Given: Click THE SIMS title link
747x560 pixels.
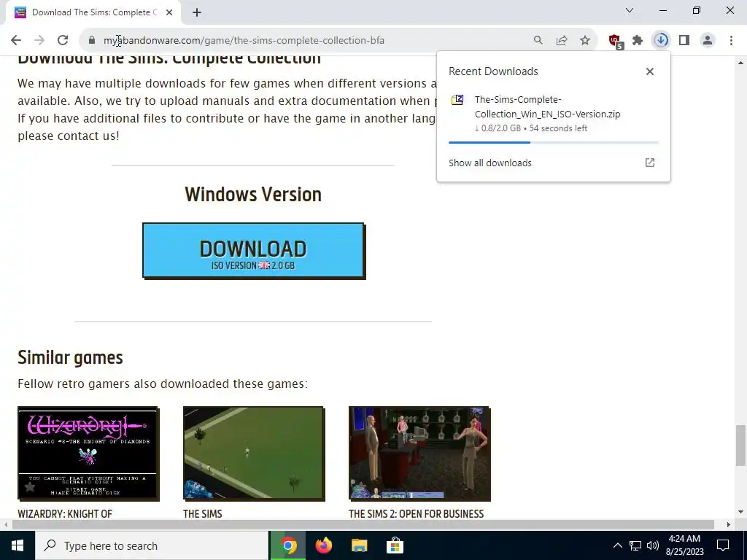Looking at the screenshot, I should click(x=203, y=514).
